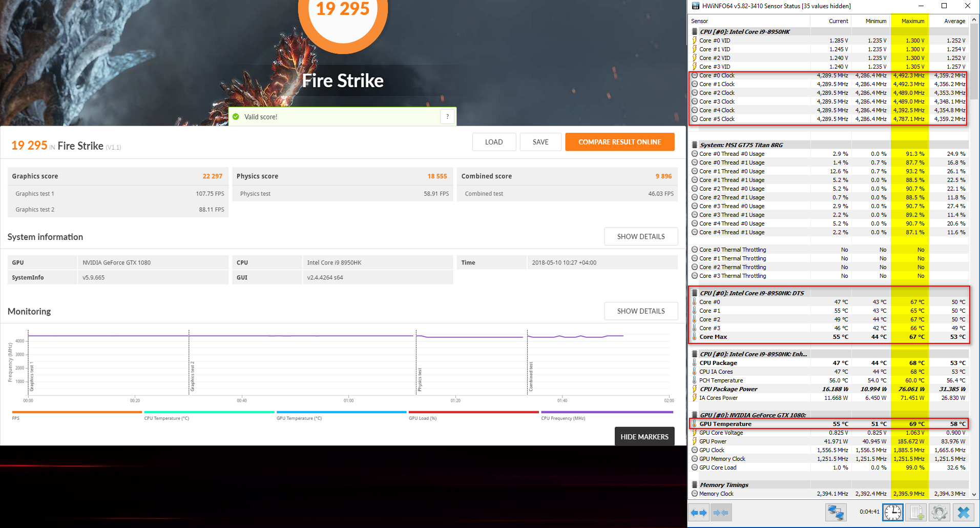Click the CPU Package Power lightning icon
Viewport: 980px width, 528px height.
point(695,389)
